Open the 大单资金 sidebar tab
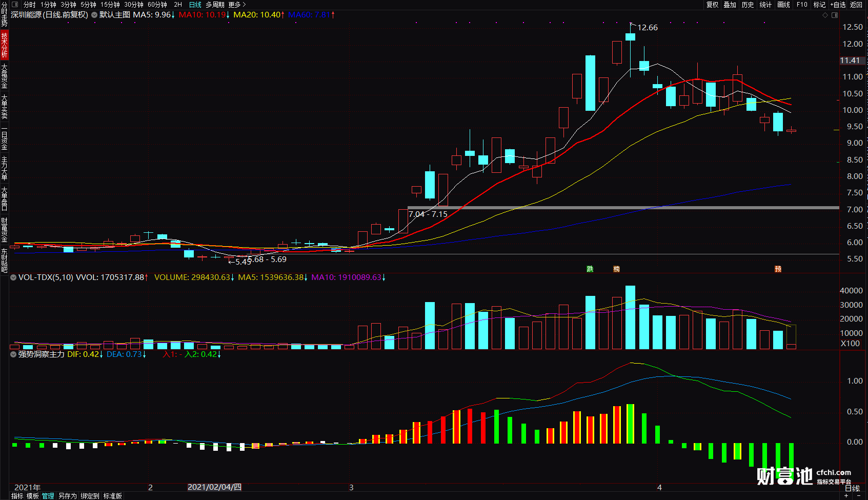Screen dimensions: 868x500 click(4, 76)
